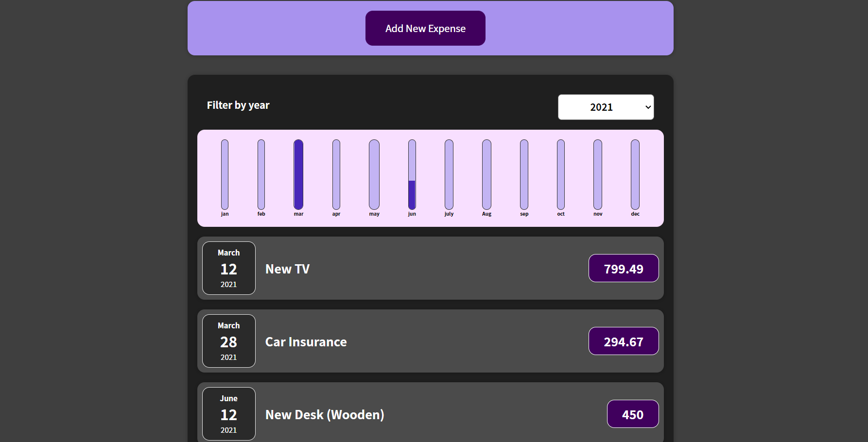Screen dimensions: 868x442
Task: Click the nov chart bar
Action: (598, 174)
